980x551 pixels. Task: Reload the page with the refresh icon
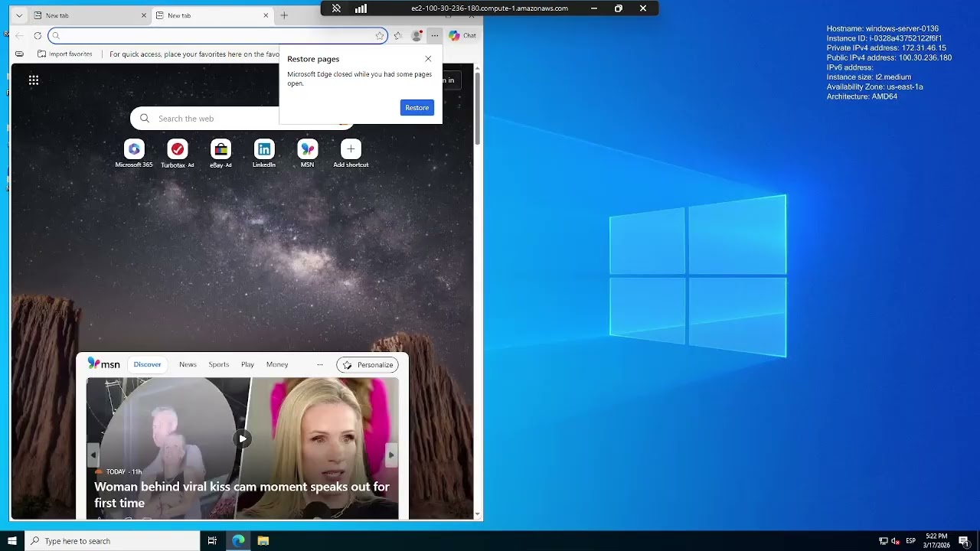pos(38,35)
